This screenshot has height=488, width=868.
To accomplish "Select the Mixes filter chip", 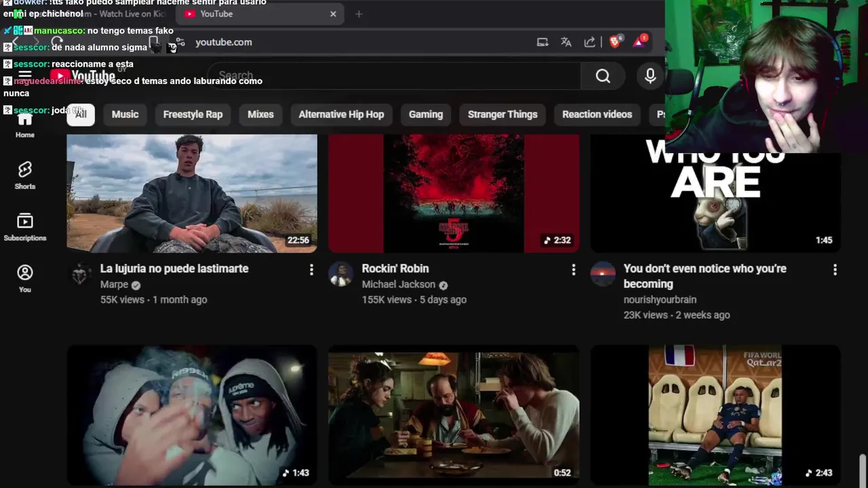I will (260, 114).
